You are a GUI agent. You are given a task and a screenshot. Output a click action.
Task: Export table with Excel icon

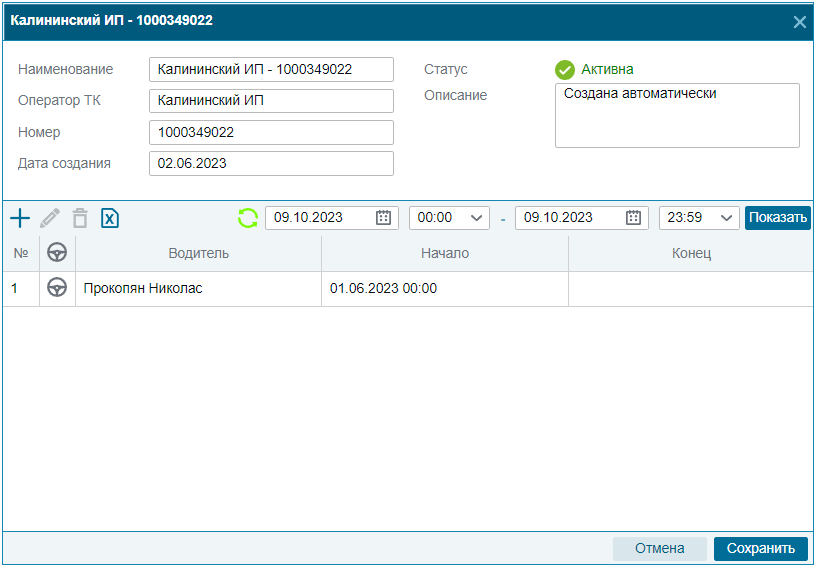tap(110, 218)
